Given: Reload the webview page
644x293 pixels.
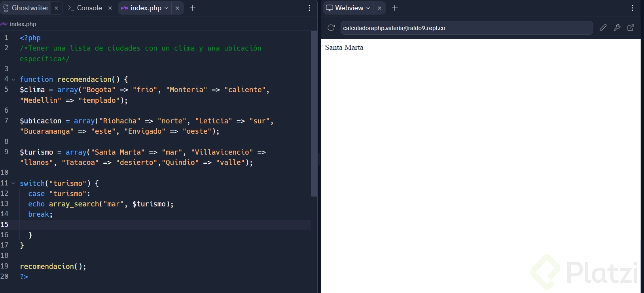Looking at the screenshot, I should [331, 28].
